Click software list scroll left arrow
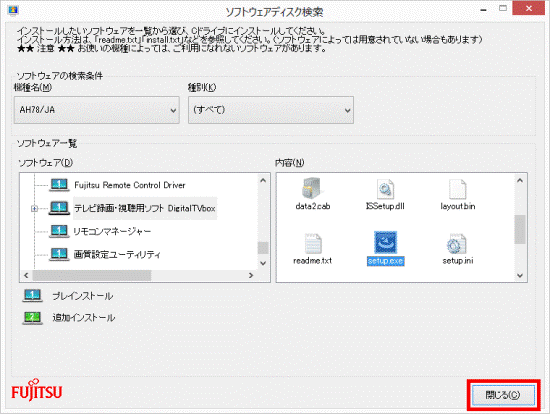This screenshot has height=414, width=550. click(26, 275)
